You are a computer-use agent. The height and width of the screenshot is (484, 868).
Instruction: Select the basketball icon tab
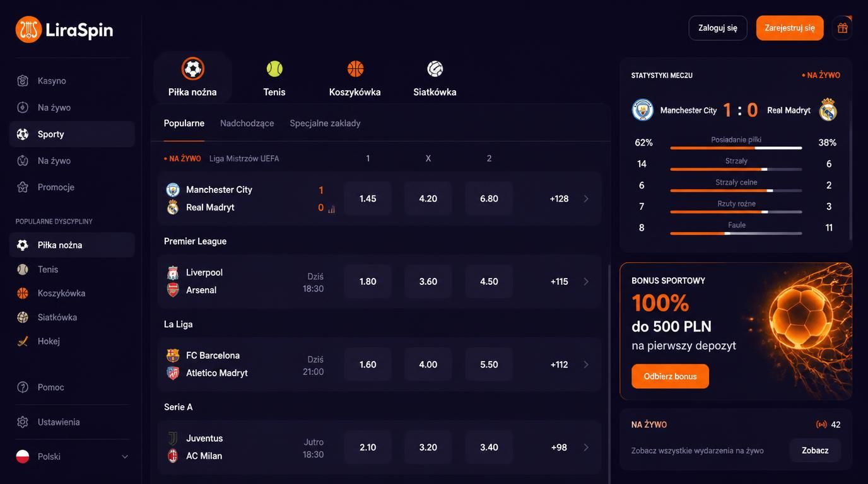[355, 69]
